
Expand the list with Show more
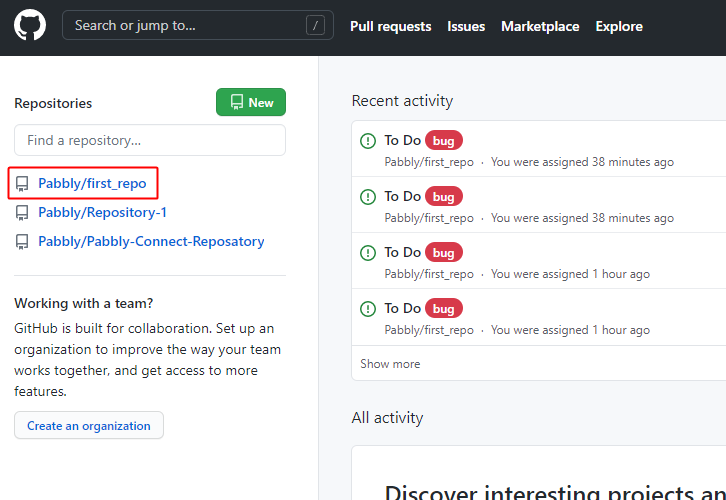(x=390, y=364)
